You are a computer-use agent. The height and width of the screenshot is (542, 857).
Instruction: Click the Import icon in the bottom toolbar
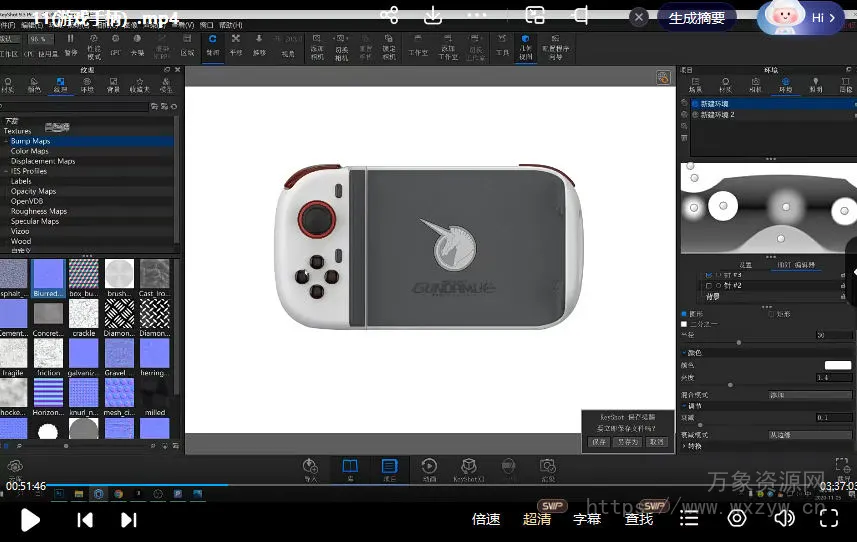tap(310, 468)
